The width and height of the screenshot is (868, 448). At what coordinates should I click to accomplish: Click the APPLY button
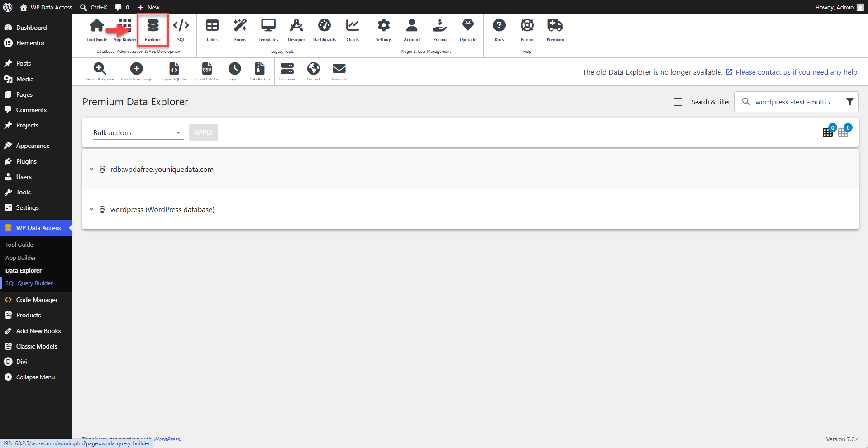(x=204, y=132)
